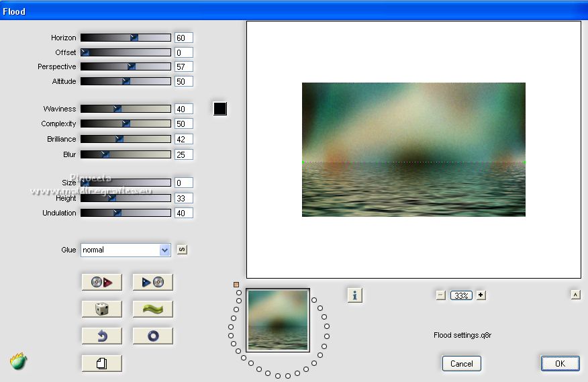Click the black color swatch next to Waviness
The image size is (588, 382).
click(x=219, y=109)
